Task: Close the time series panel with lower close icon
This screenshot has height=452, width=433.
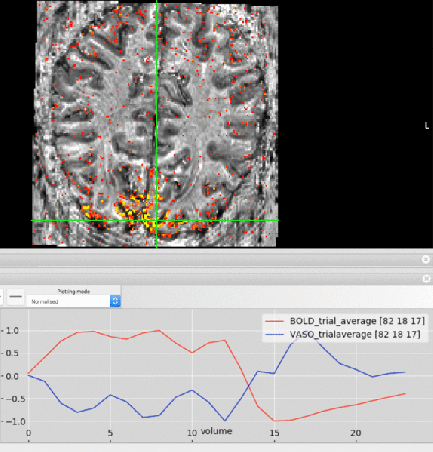Action: point(426,278)
